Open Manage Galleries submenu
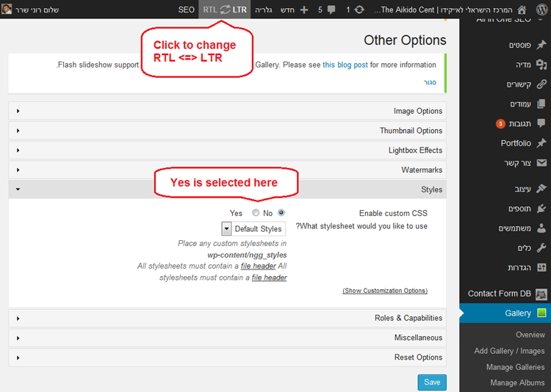 click(x=515, y=367)
